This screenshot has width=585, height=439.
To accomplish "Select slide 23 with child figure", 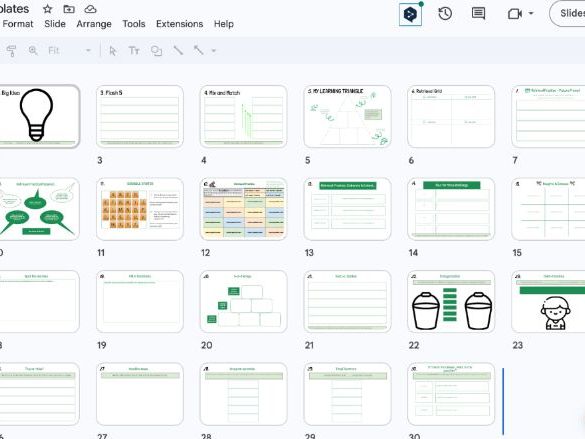I will (x=548, y=301).
